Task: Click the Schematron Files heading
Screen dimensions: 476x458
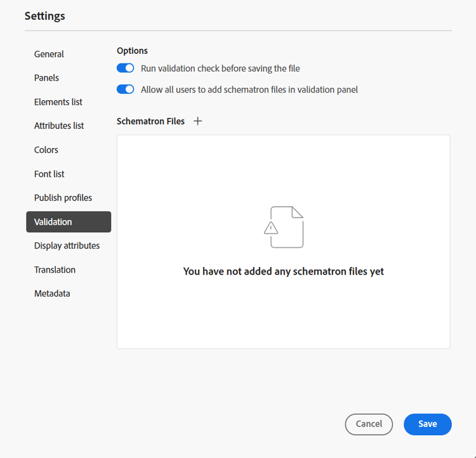Action: [151, 121]
